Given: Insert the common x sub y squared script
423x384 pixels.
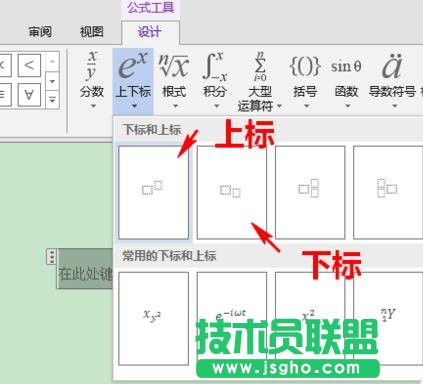Looking at the screenshot, I should pos(153,318).
